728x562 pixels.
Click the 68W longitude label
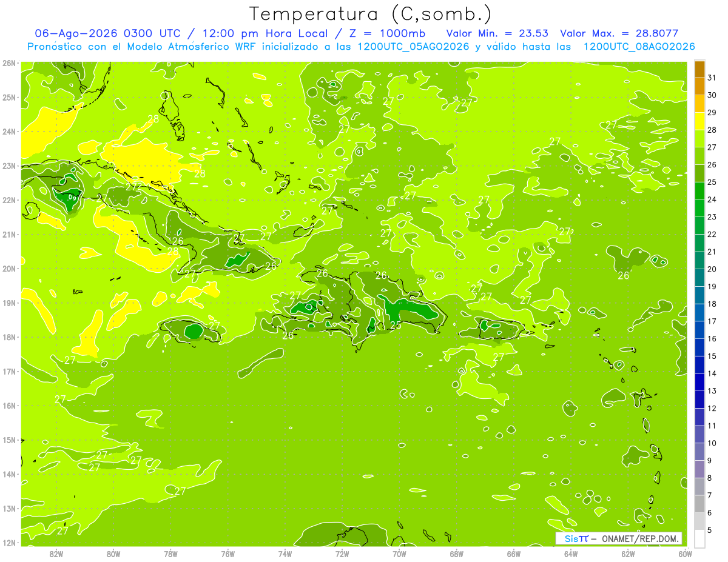[x=457, y=554]
